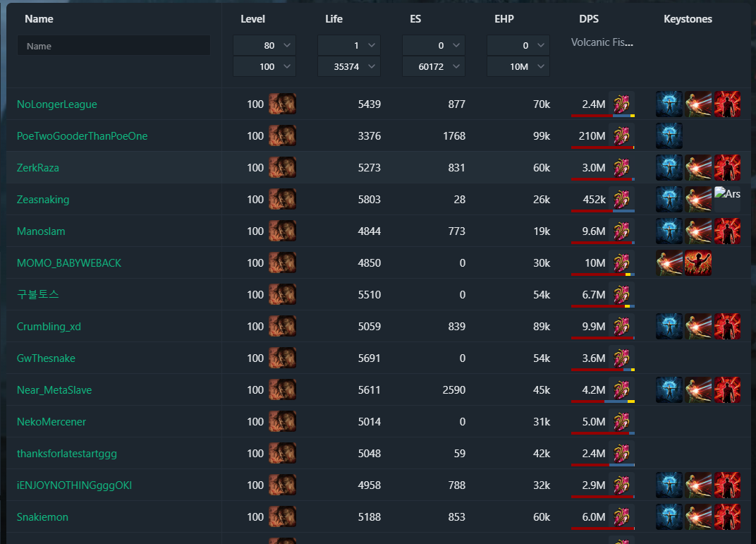Click skill icon next to NekoMercener's 5.0M
This screenshot has height=544, width=756.
click(x=621, y=421)
